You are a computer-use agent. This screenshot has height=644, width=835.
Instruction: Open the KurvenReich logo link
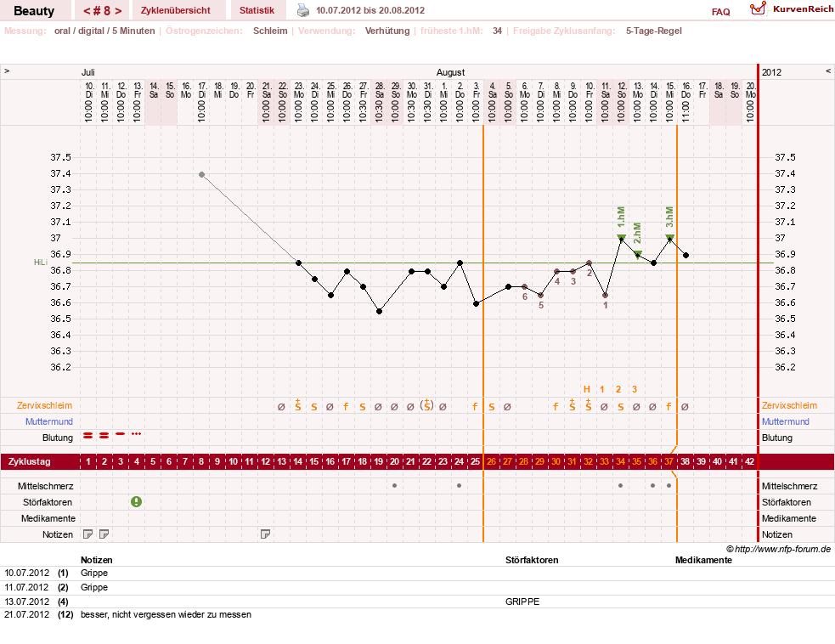(x=792, y=9)
